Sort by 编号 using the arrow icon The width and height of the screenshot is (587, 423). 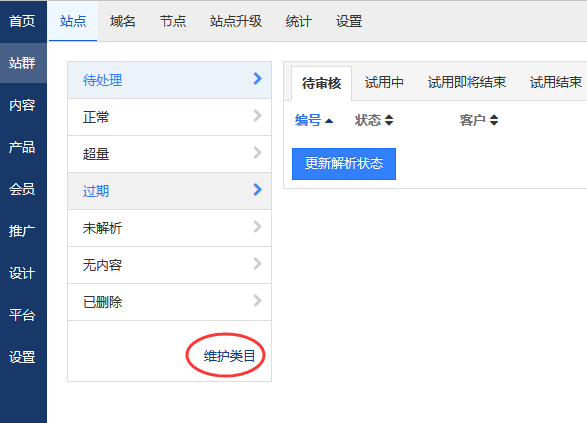tap(329, 121)
